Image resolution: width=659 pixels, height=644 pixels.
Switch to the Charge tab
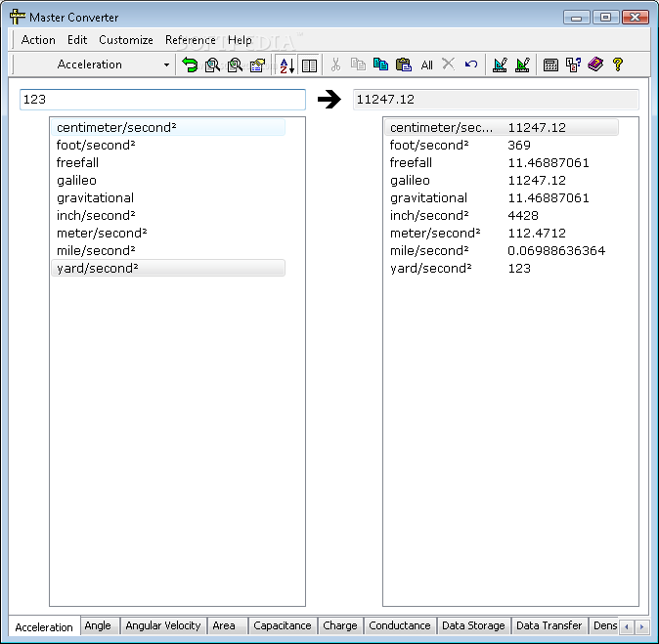(x=340, y=625)
